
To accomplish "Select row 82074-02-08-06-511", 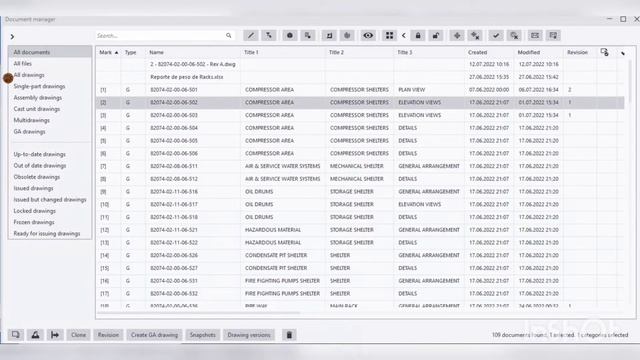I will (x=360, y=166).
